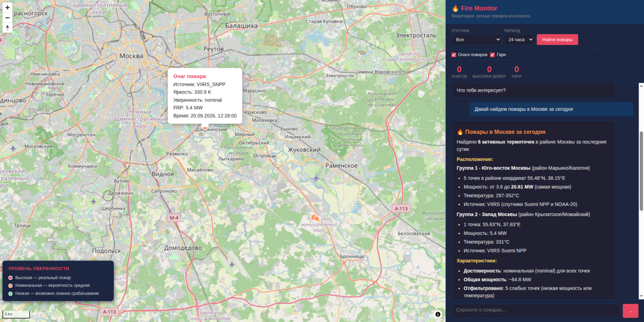Click the fire marker beneath the popup
This screenshot has width=644, height=322.
205,127
